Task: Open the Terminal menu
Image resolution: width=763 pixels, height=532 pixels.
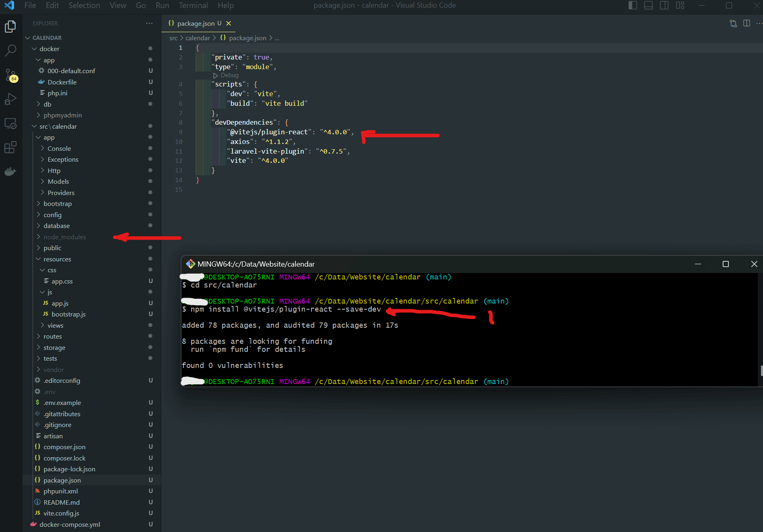Action: pyautogui.click(x=193, y=6)
